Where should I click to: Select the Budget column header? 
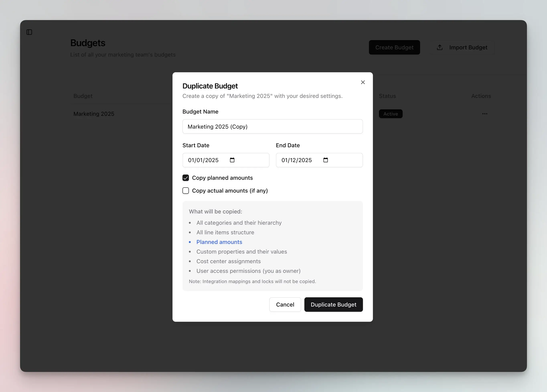coord(83,96)
